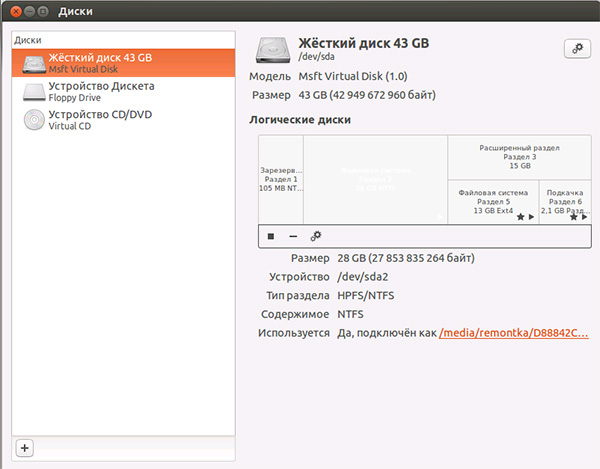Viewport: 600px width, 469px height.
Task: Click the size value 43 GB (42 949 672 960 байт)
Action: point(367,95)
